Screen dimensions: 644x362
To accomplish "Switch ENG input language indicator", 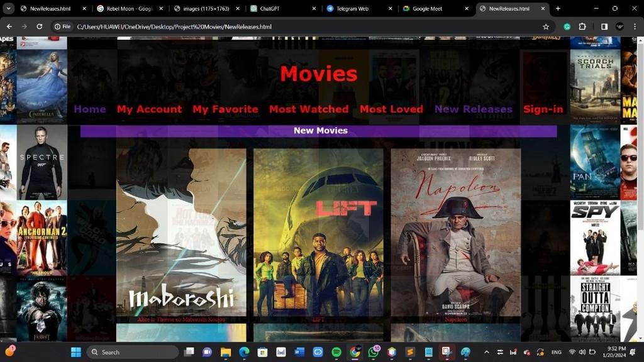I will (556, 352).
